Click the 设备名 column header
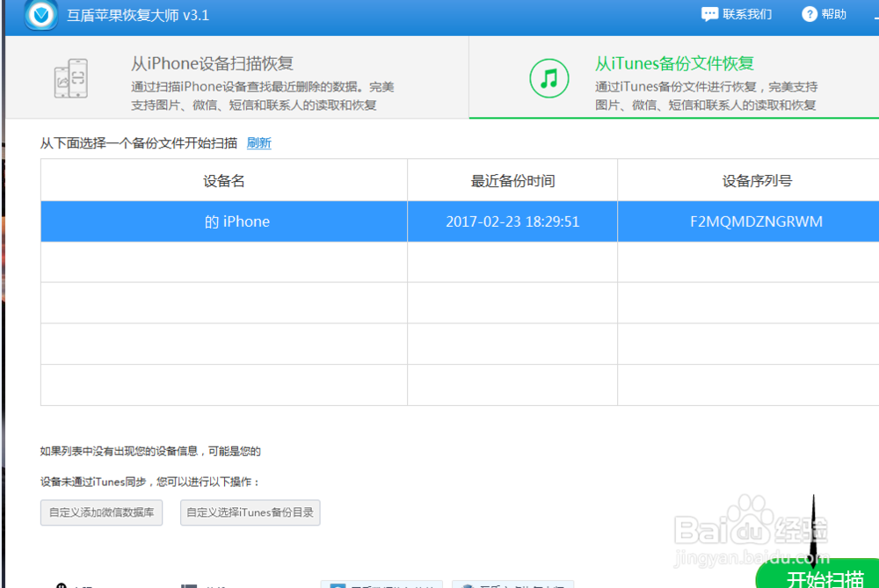 pyautogui.click(x=223, y=180)
